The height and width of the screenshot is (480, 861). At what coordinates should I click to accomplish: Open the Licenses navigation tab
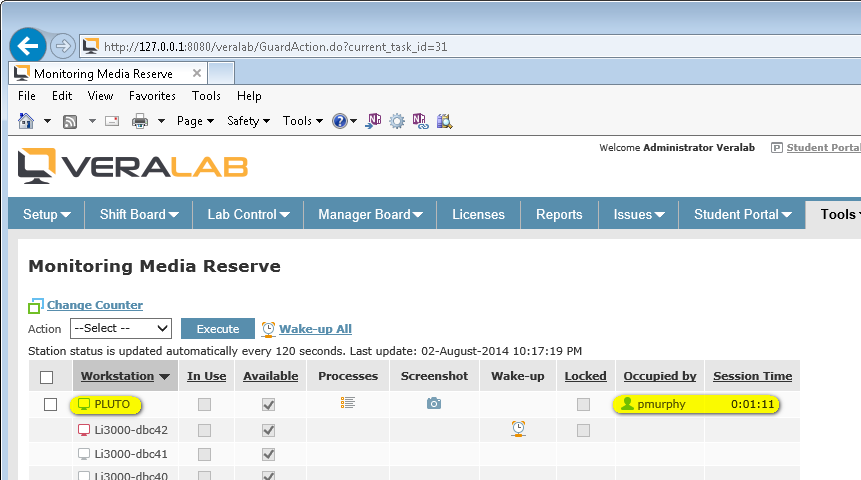pyautogui.click(x=478, y=214)
